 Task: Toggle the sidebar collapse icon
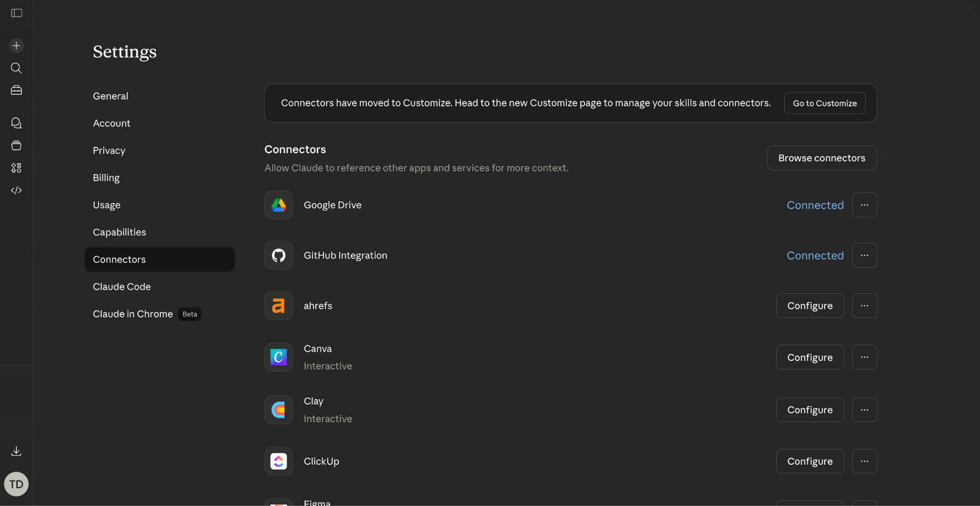(16, 13)
